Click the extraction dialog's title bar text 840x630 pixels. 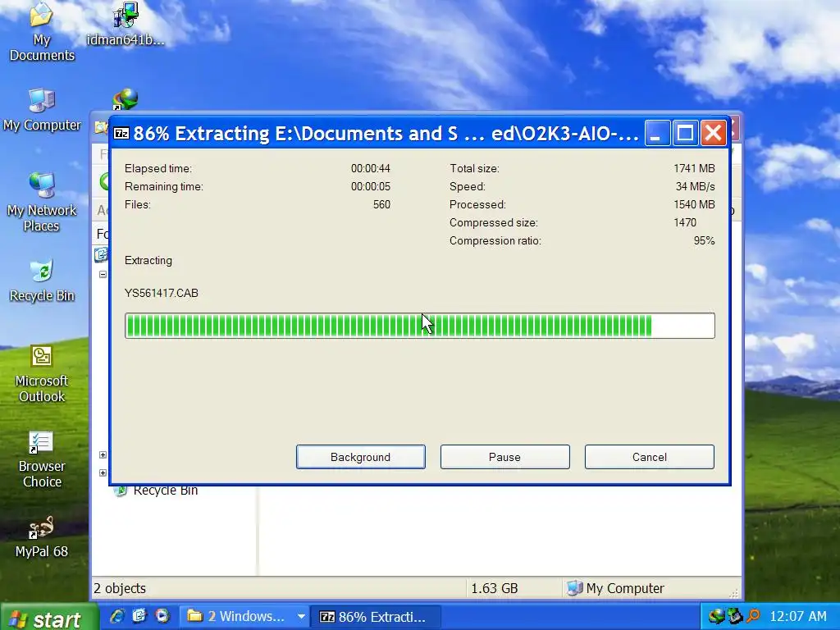coord(386,133)
